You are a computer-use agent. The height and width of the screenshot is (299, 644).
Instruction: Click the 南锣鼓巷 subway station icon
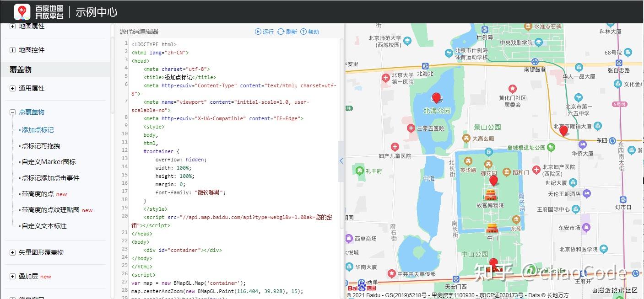coord(535,62)
